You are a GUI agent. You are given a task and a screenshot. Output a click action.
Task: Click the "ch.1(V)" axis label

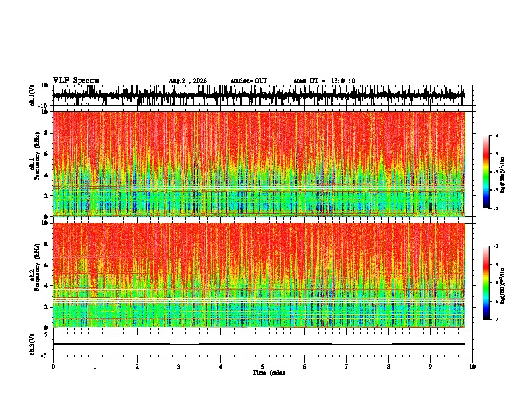click(32, 95)
